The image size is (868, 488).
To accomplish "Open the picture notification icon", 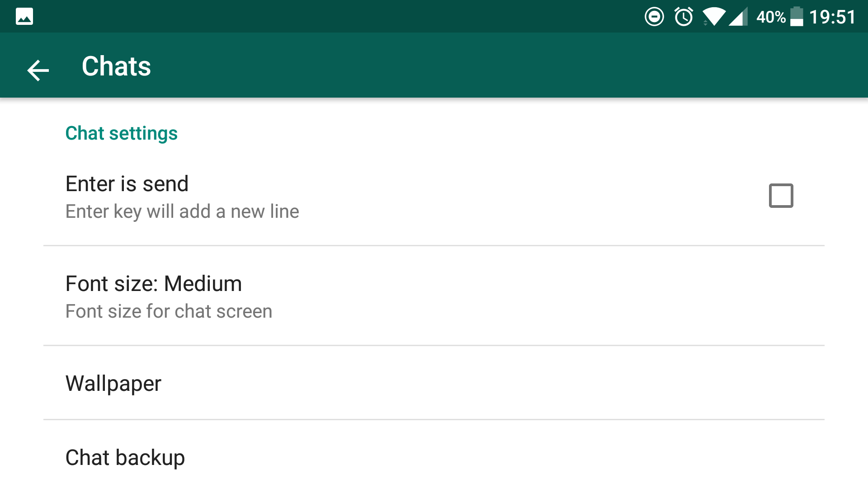I will click(x=24, y=17).
